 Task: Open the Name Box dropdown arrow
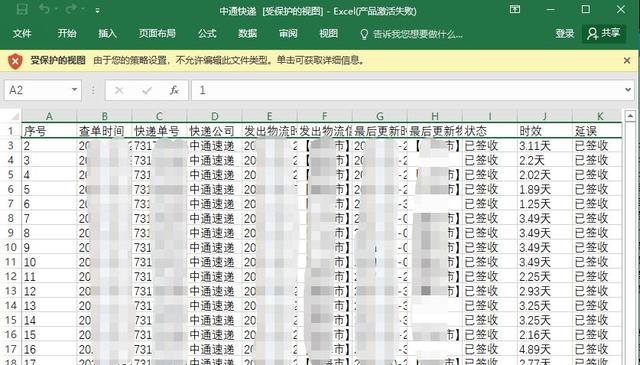(x=74, y=89)
